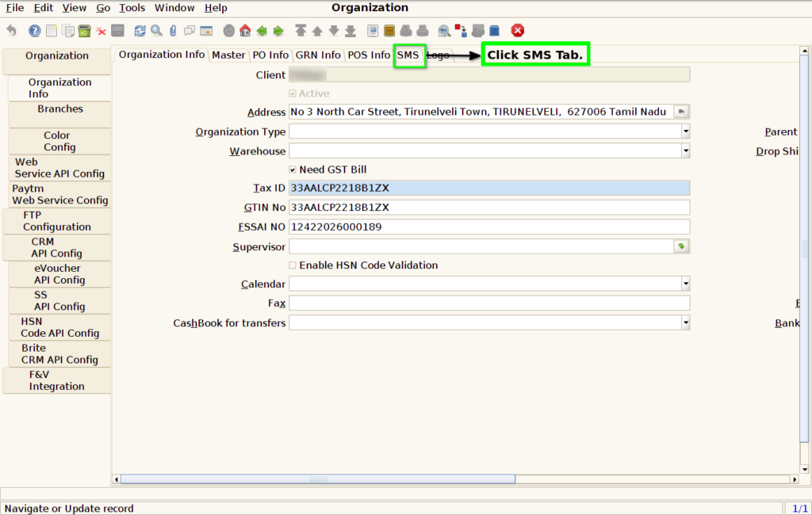The width and height of the screenshot is (812, 515).
Task: Switch to the GRN Info tab
Action: click(x=318, y=55)
